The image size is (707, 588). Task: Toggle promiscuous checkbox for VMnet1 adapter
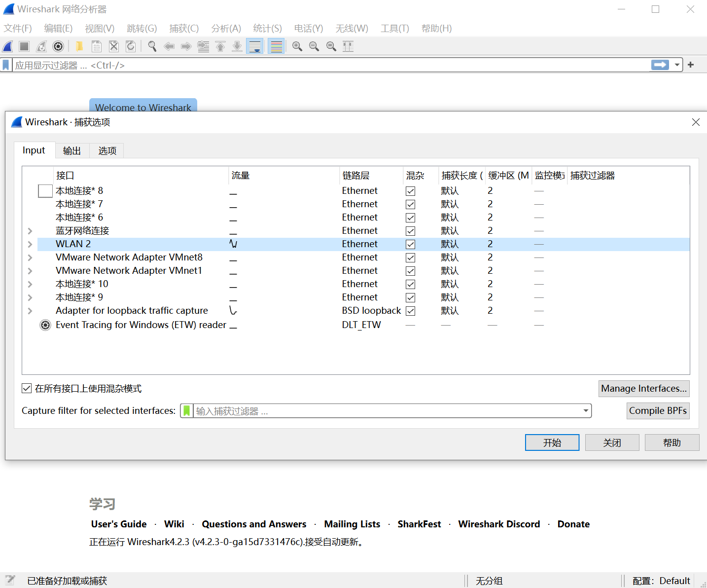coord(410,271)
